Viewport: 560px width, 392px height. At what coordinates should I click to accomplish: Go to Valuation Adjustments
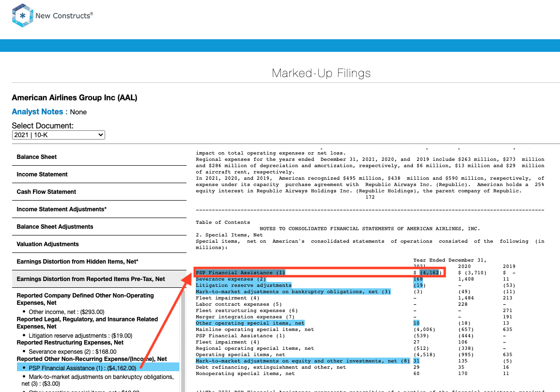(x=99, y=244)
